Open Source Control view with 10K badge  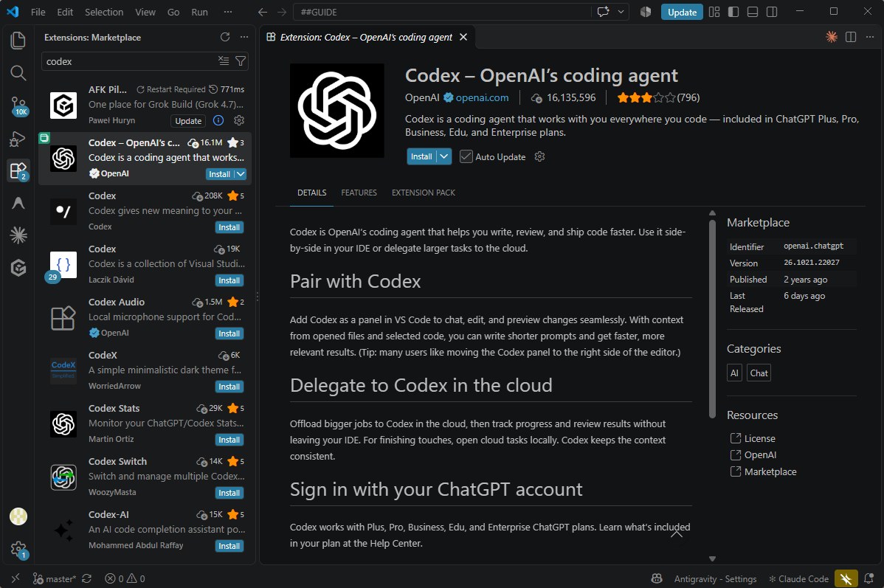pos(18,106)
